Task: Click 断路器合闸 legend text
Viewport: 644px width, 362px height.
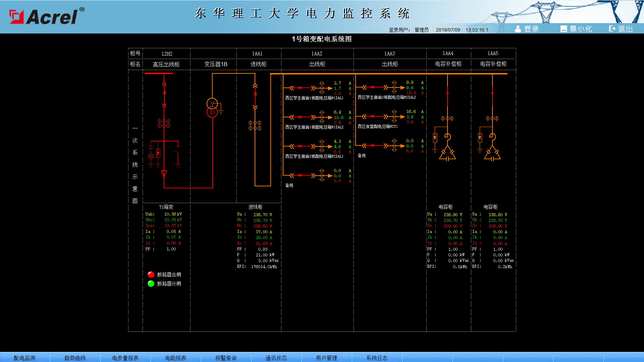Action: (169, 275)
